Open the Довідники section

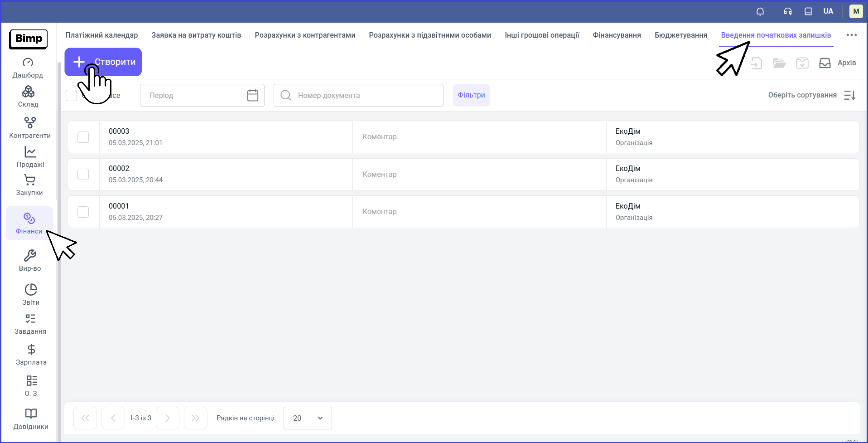[x=31, y=419]
